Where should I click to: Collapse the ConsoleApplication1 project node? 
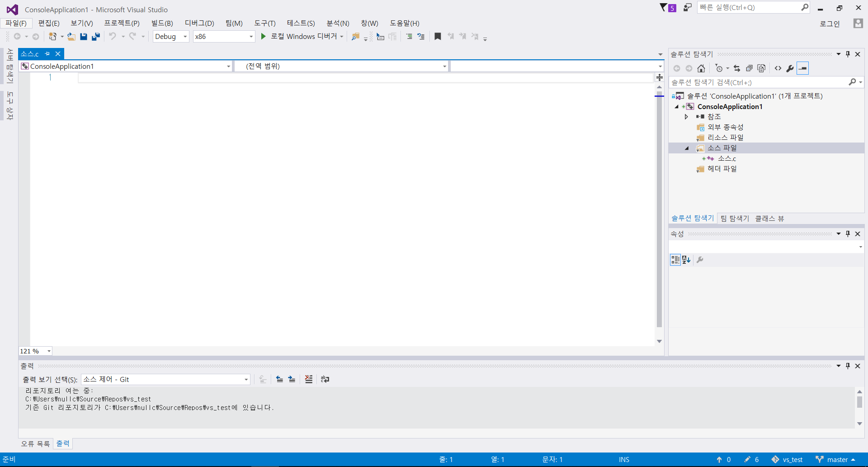[677, 107]
